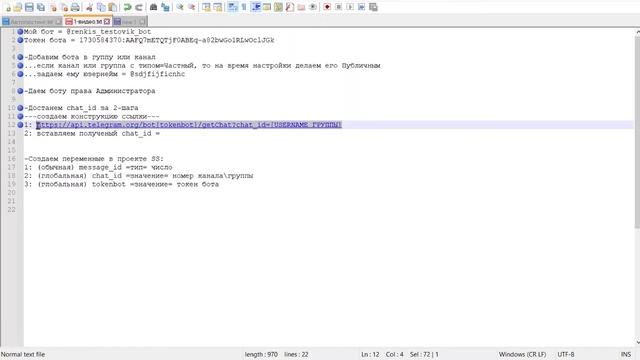Open the Replace dialog toolbar icon
640x360 pixels.
(x=165, y=7)
